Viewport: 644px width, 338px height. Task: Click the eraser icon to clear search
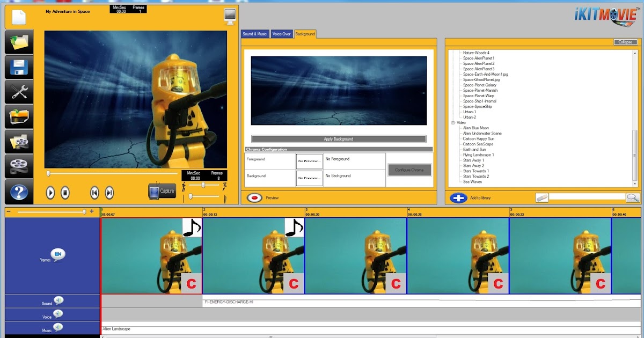point(542,197)
